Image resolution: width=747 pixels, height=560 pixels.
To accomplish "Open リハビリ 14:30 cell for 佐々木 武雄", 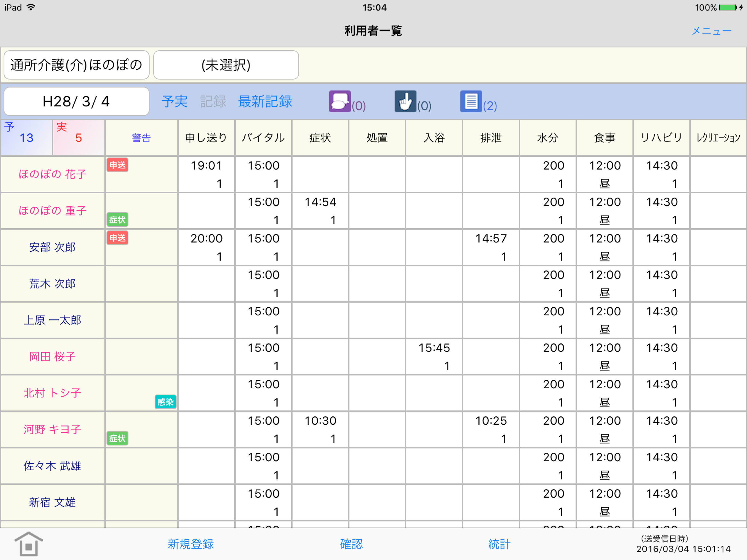I will [x=662, y=466].
